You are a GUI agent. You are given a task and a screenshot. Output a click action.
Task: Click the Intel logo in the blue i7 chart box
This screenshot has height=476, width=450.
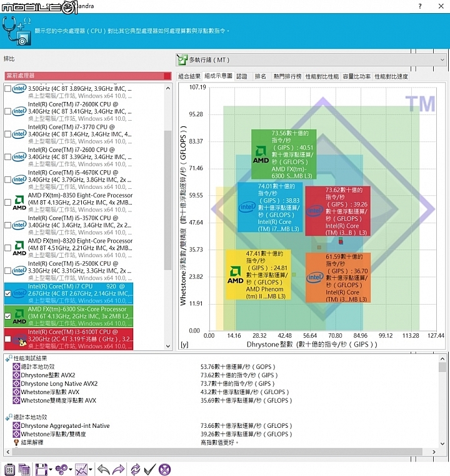click(247, 207)
